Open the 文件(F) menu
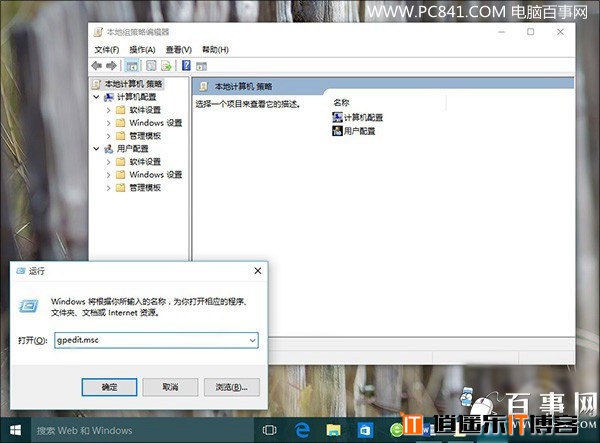 point(107,50)
